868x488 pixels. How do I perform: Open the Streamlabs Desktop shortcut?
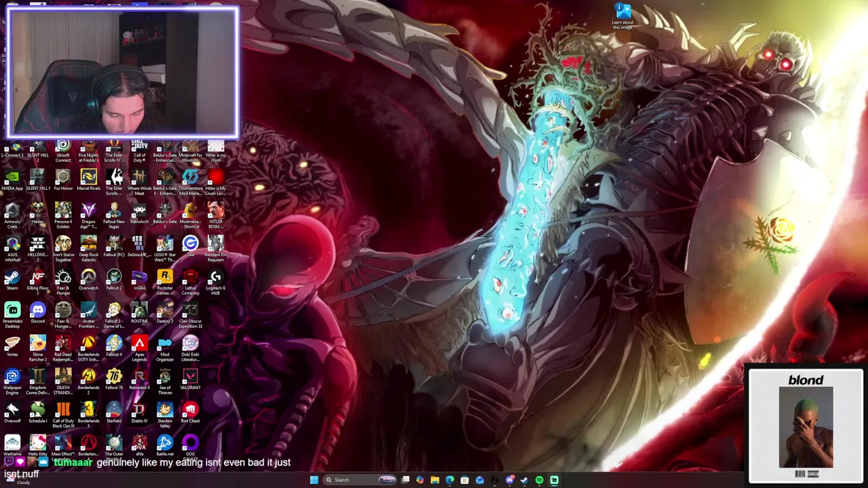(12, 315)
